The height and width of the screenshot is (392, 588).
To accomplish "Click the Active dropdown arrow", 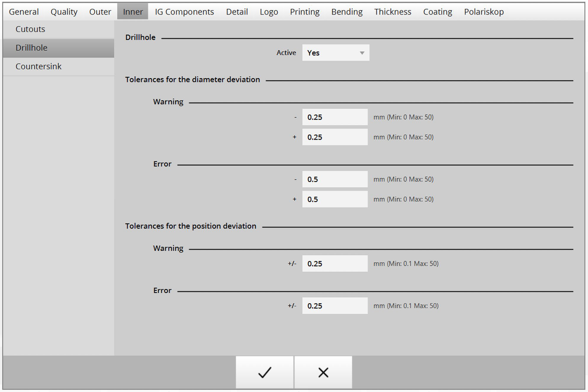I will point(362,53).
